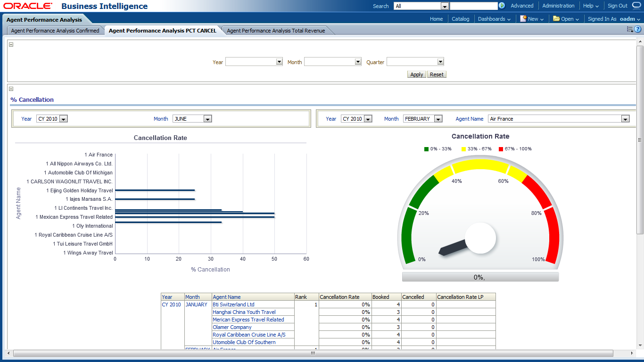Click the blue help question mark icon
Image resolution: width=644 pixels, height=362 pixels.
coord(637,29)
